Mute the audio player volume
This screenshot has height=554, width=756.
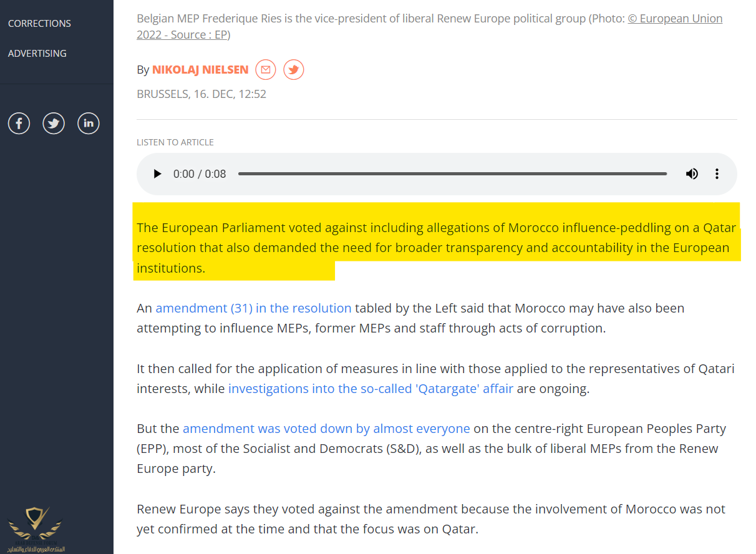[x=692, y=174]
